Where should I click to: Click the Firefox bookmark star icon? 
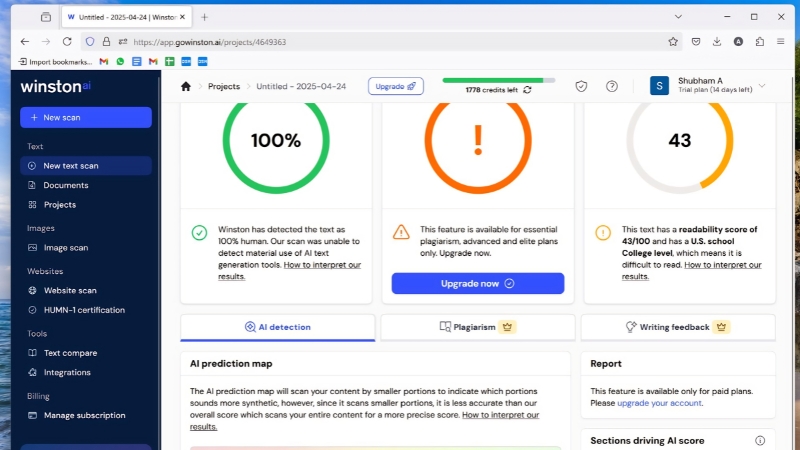pos(673,42)
